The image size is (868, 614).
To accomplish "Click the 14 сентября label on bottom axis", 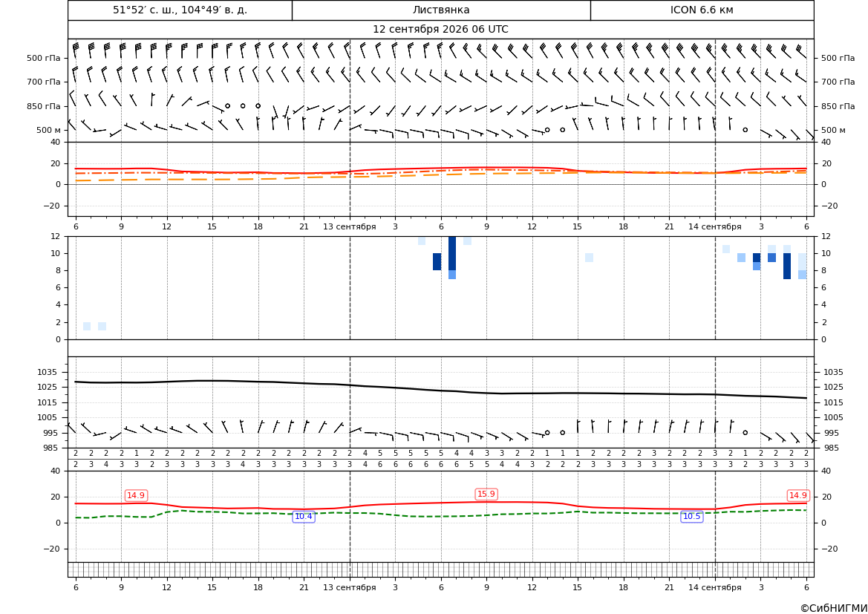I will click(714, 587).
